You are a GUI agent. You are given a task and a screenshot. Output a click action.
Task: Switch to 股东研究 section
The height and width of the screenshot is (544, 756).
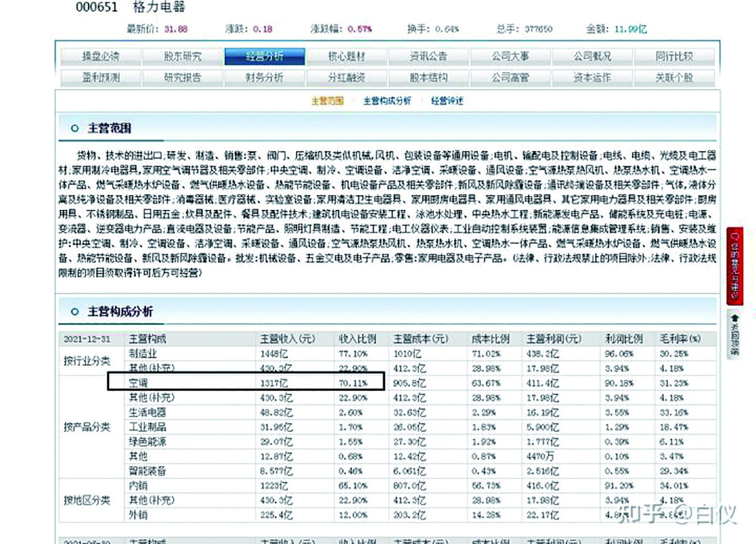tap(182, 56)
